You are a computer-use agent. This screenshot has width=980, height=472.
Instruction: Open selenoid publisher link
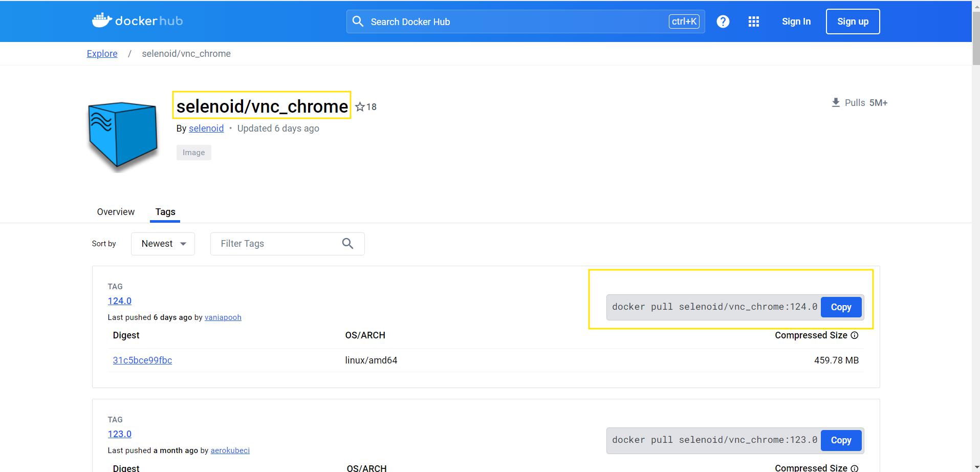click(x=206, y=128)
